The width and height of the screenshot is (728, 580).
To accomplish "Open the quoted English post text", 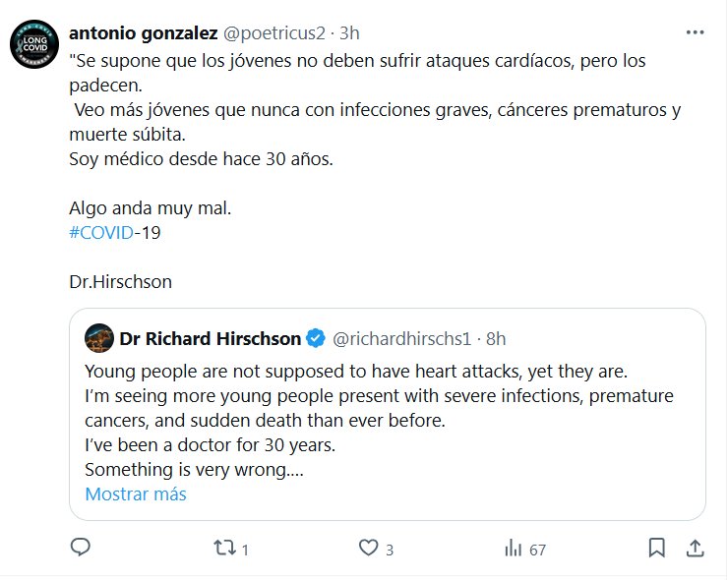I will tap(364, 421).
